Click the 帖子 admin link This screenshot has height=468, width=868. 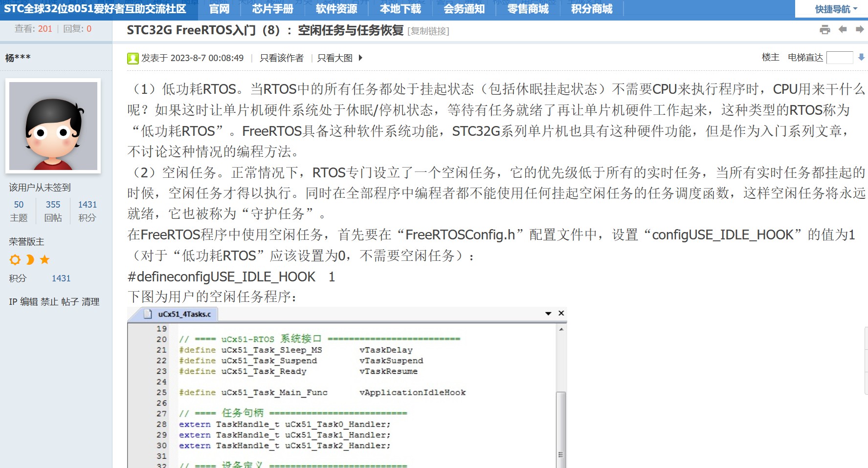tap(70, 302)
